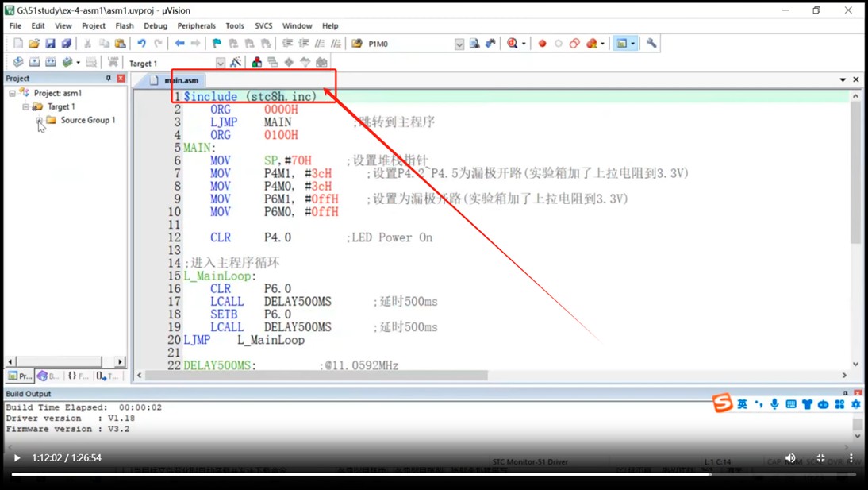
Task: Open the breakpoint kill dropdown arrow
Action: [x=602, y=44]
